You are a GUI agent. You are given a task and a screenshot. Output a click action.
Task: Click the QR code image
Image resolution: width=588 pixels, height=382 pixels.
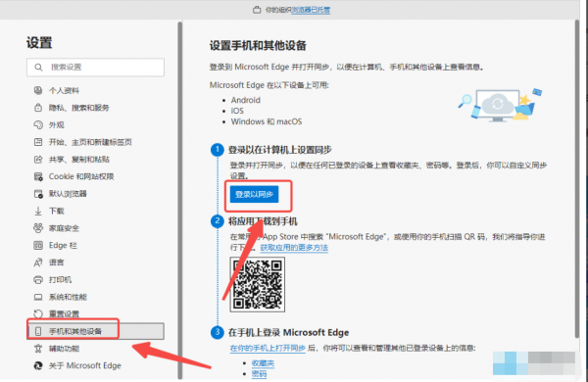pyautogui.click(x=257, y=284)
